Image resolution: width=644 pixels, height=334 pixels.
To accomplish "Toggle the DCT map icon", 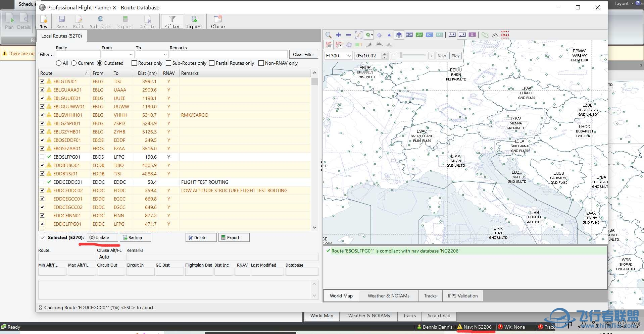I will click(x=429, y=35).
